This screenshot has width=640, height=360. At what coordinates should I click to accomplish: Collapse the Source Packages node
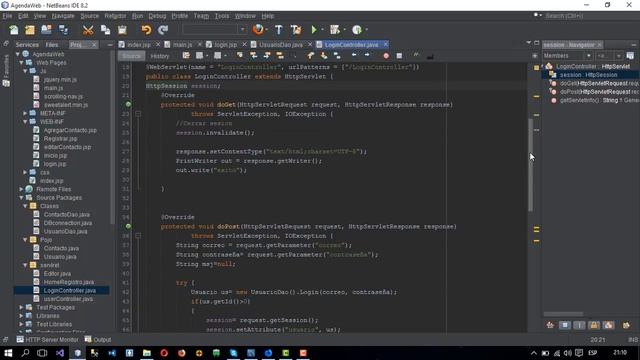(21, 198)
